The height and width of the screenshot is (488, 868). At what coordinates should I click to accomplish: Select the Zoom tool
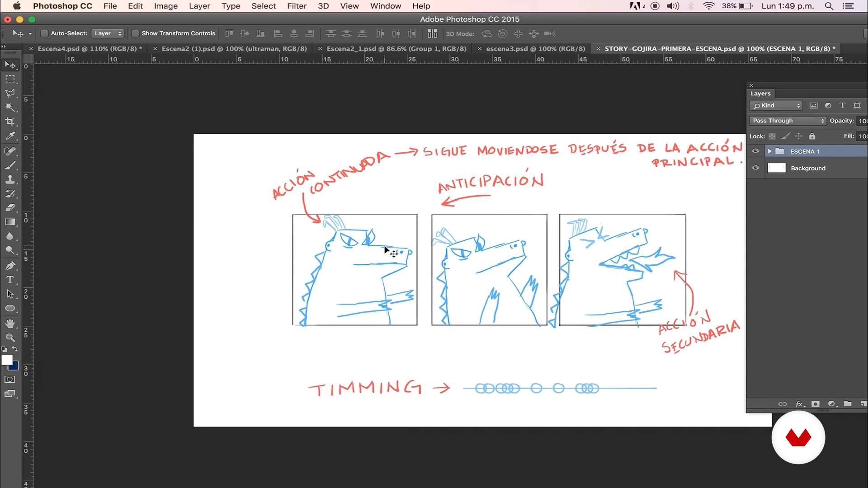point(10,338)
